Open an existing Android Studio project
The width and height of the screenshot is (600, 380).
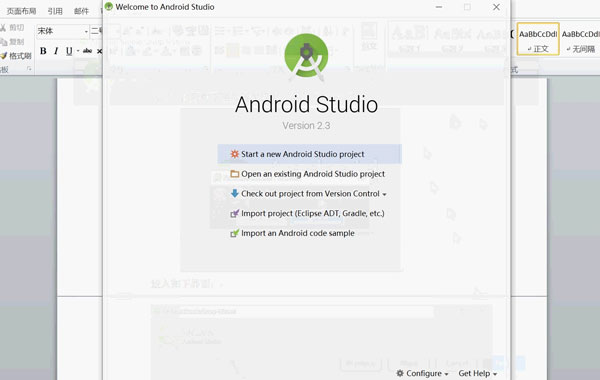pyautogui.click(x=308, y=174)
